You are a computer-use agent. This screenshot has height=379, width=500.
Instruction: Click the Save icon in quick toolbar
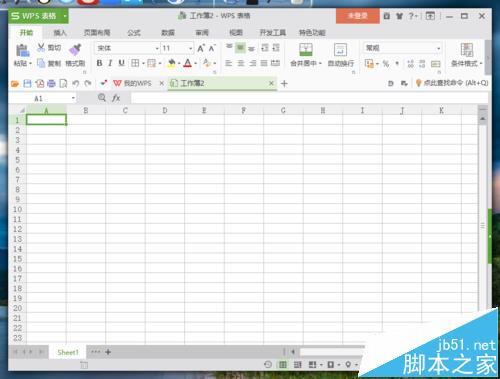pyautogui.click(x=27, y=83)
